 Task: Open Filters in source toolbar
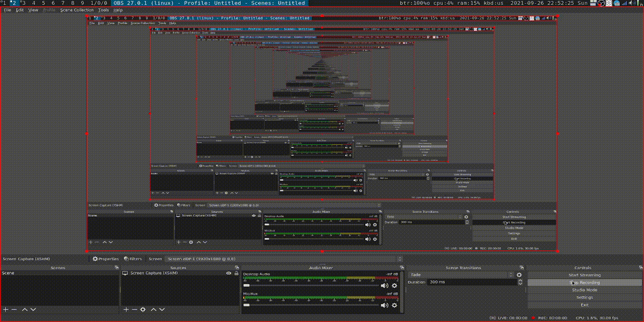(132, 259)
